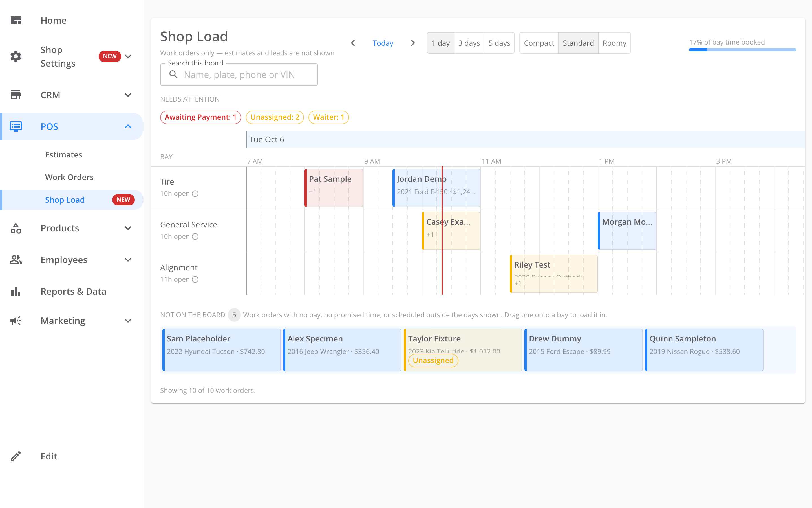Expand the Products menu chevron
Viewport: 812px width, 508px height.
click(128, 228)
